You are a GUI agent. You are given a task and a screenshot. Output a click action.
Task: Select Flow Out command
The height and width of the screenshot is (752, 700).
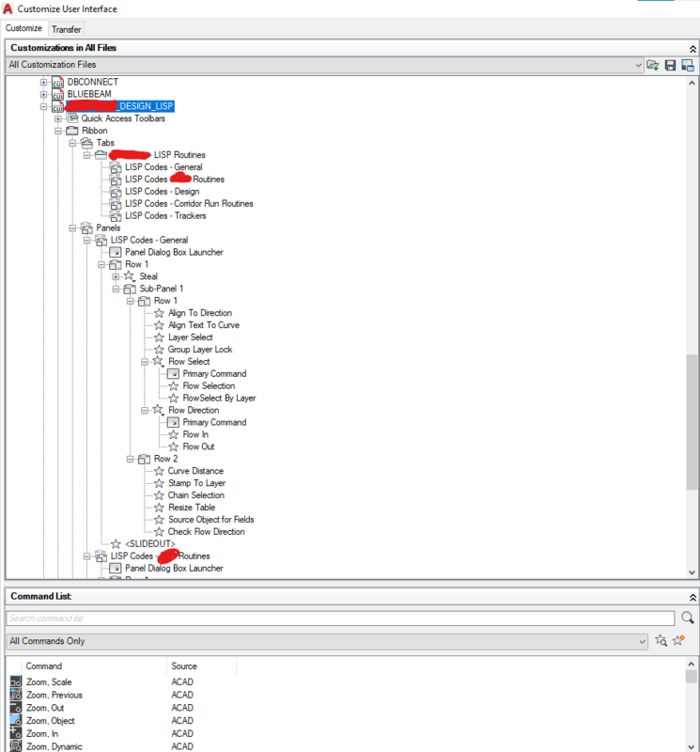[198, 447]
